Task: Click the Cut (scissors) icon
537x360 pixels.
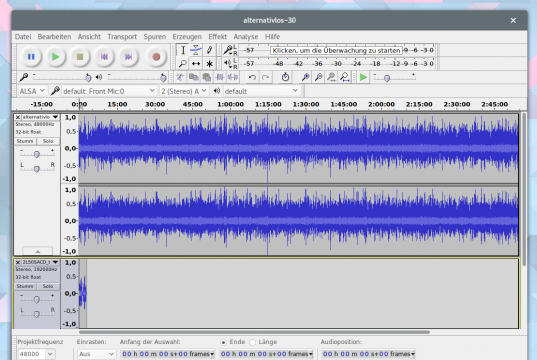Action: pos(180,77)
